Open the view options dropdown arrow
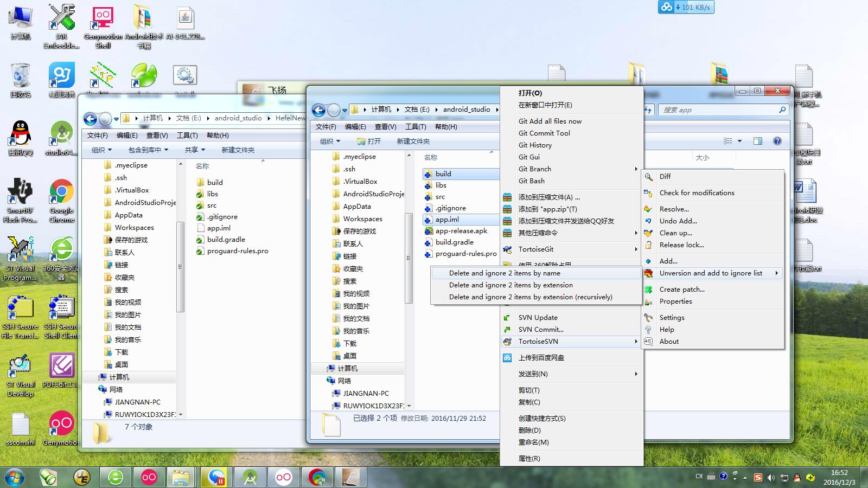 pos(739,141)
